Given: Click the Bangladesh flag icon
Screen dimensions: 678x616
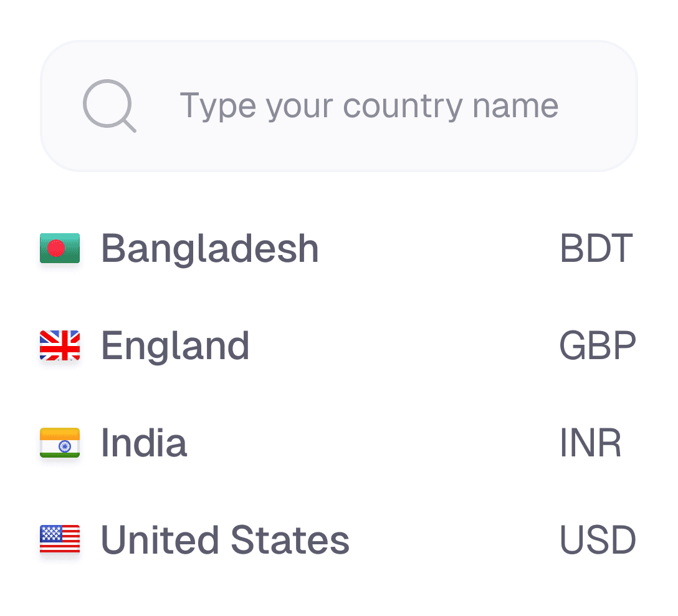Looking at the screenshot, I should click(x=60, y=248).
